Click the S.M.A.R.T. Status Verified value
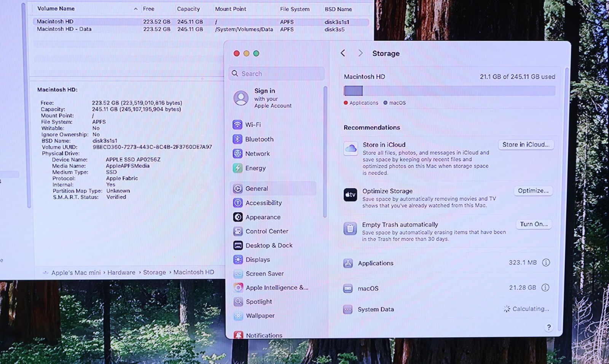 point(116,197)
